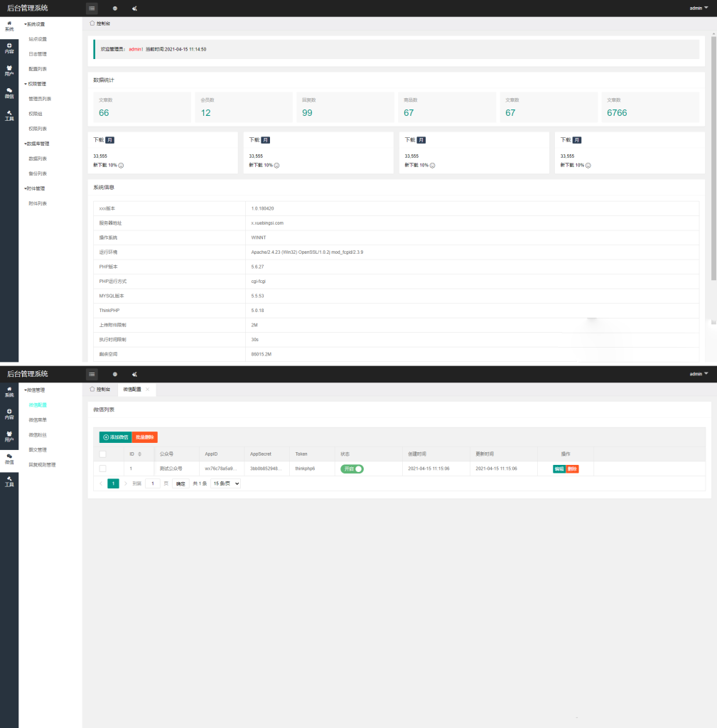Tick the select-all checkbox in the table header
717x728 pixels.
pos(103,454)
